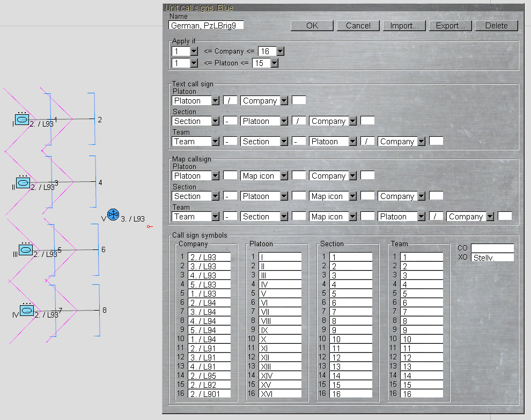Screen dimensions: 531x420
Task: Click the platoon III armor unit icon
Action: pyautogui.click(x=26, y=249)
